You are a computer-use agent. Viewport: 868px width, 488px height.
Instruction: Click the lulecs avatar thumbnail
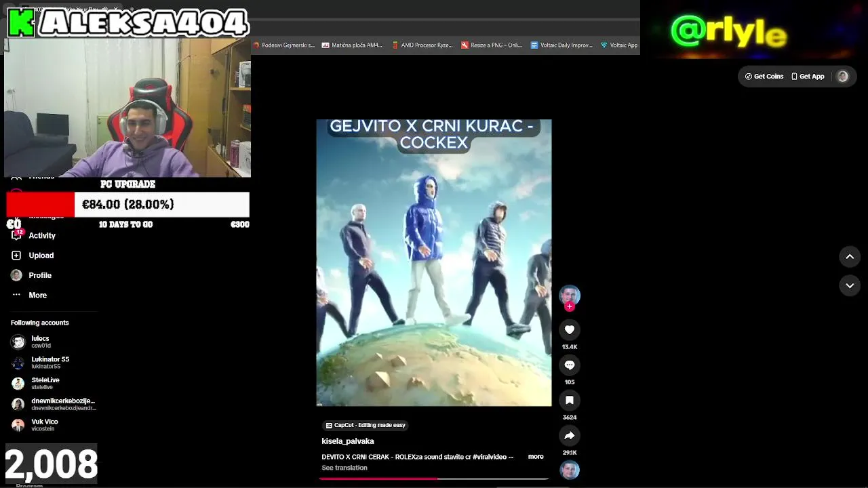pyautogui.click(x=18, y=342)
